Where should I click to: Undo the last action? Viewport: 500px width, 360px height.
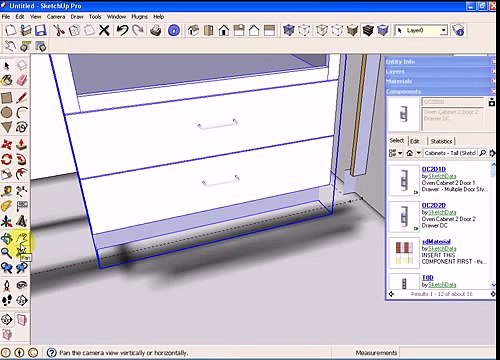click(122, 31)
